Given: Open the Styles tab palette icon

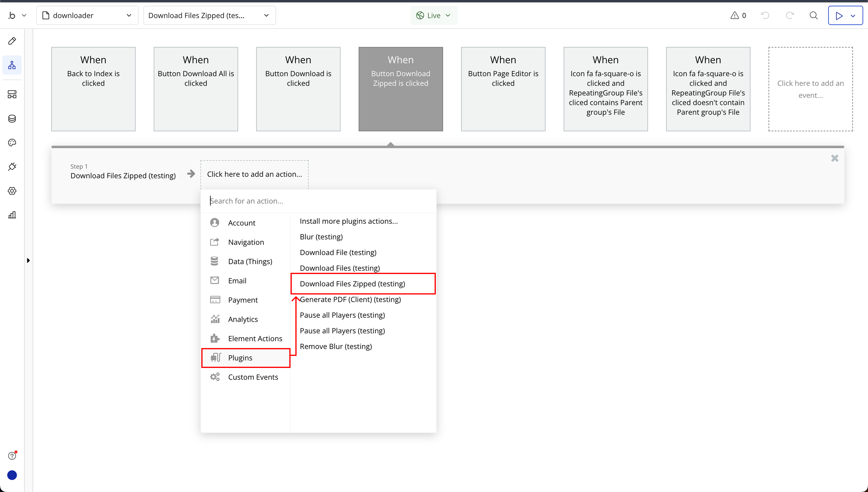Looking at the screenshot, I should 12,143.
